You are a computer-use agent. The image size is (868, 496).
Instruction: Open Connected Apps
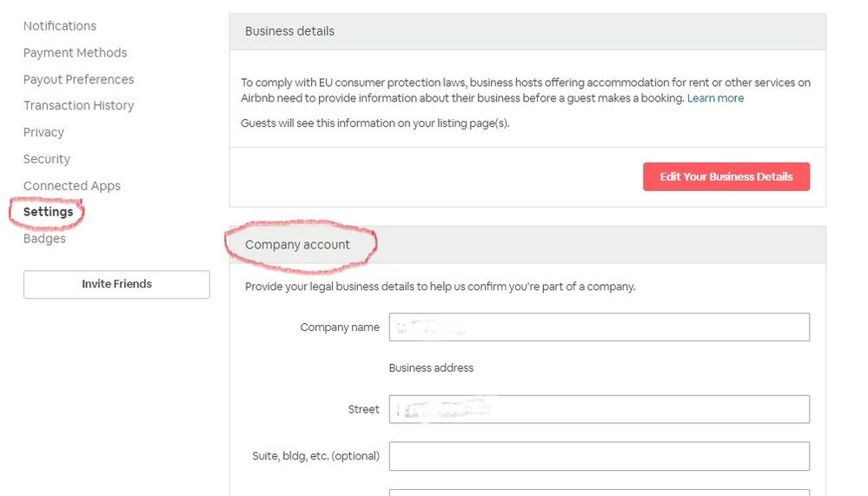72,186
